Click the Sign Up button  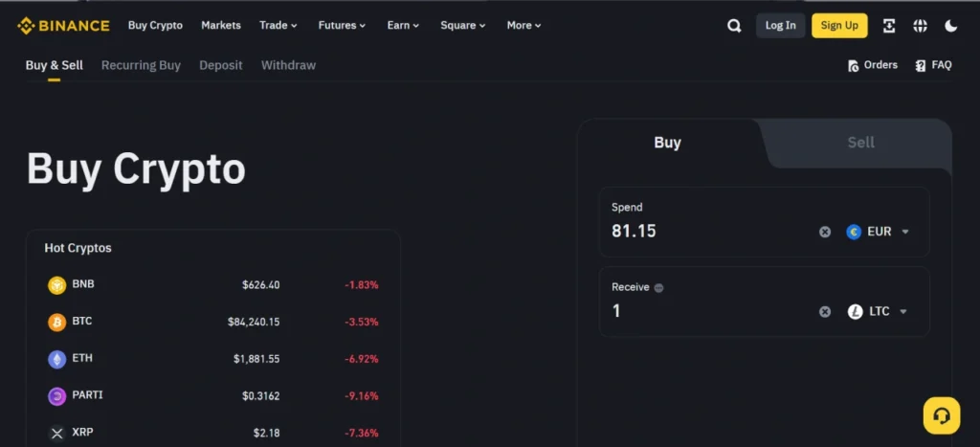pos(839,26)
